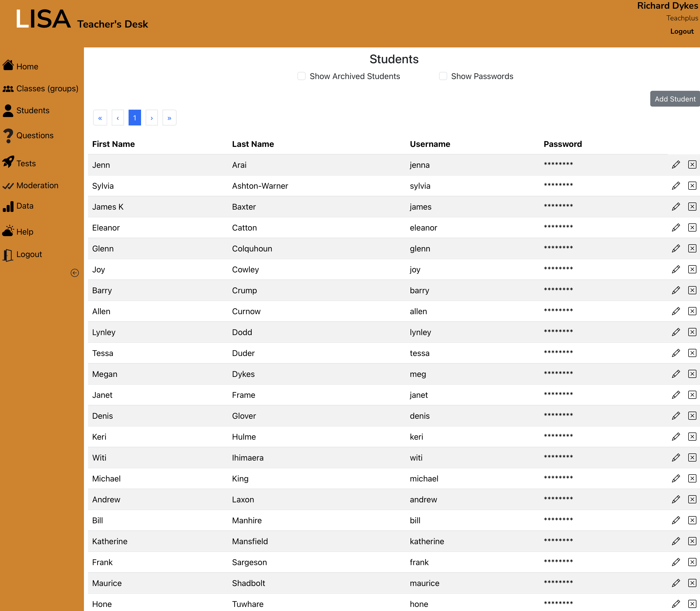Click pencil icon for Frank Sargeson
The image size is (700, 611).
pyautogui.click(x=676, y=562)
